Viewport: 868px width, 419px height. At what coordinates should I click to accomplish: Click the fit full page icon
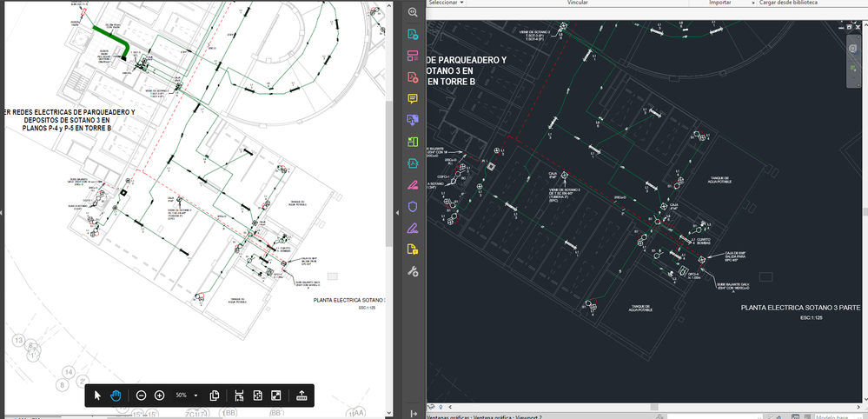pos(257,396)
